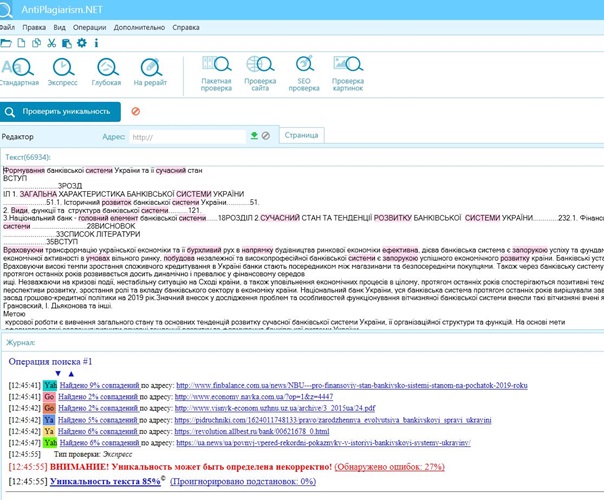
Task: Open the Правка menu
Action: (34, 27)
